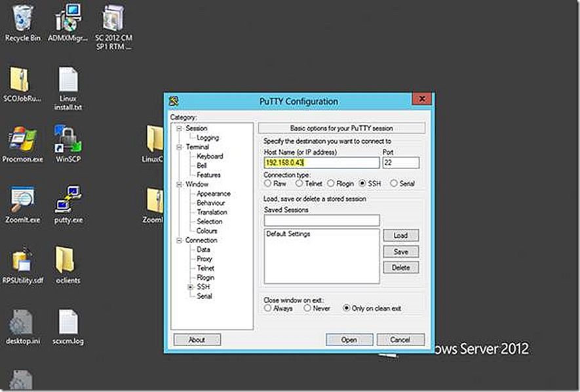Select the ADMXMigr desktop icon
Image resolution: width=580 pixels, height=392 pixels.
coord(68,22)
